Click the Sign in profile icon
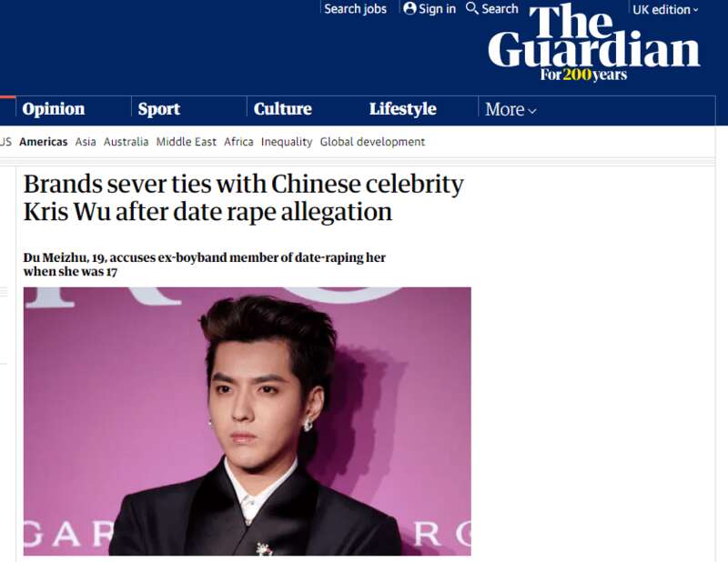This screenshot has width=728, height=562. pos(409,8)
